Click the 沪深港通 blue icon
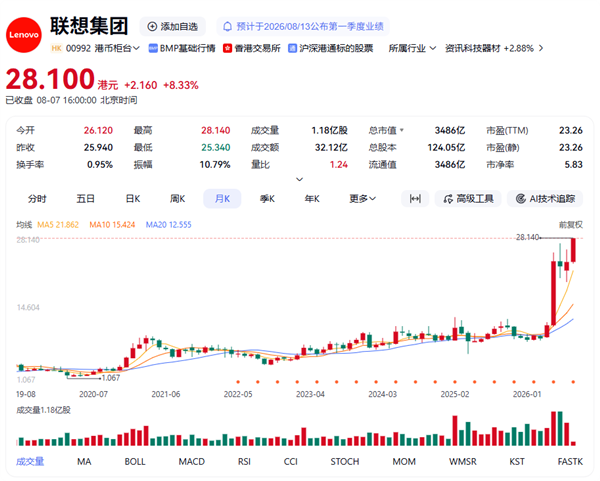600x481 pixels. [x=292, y=48]
